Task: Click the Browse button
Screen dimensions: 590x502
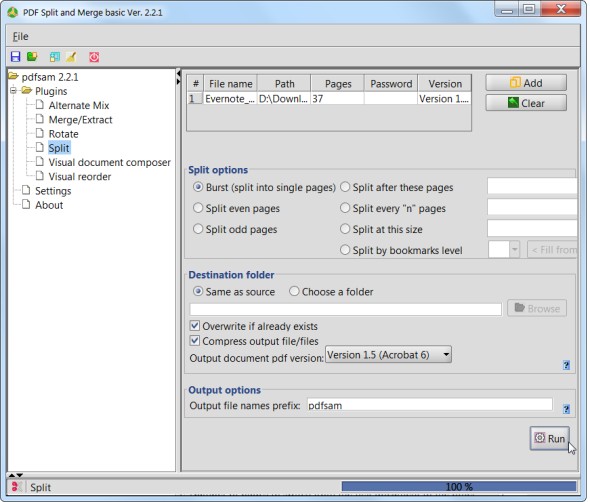Action: click(x=537, y=308)
